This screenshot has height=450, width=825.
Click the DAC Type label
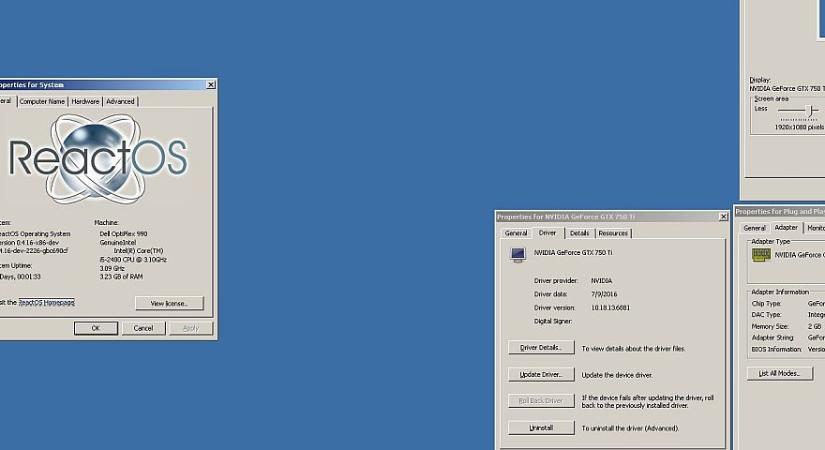[766, 315]
